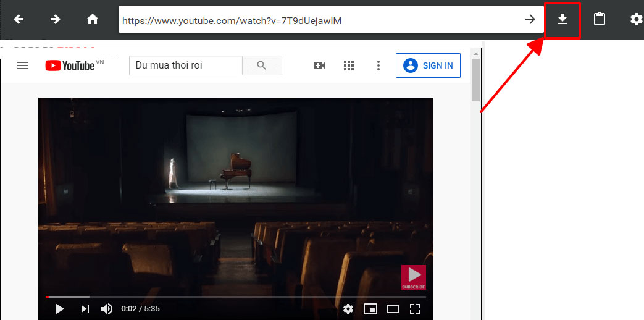Click the YouTube search magnifier button

262,65
